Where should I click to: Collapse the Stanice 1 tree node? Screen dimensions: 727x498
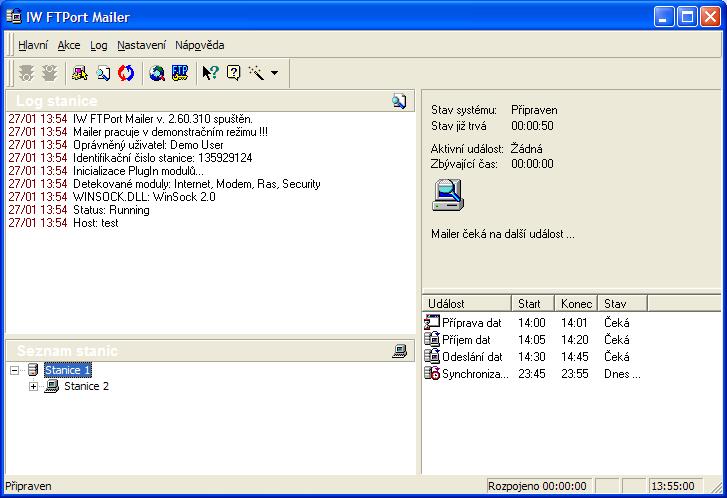click(15, 371)
